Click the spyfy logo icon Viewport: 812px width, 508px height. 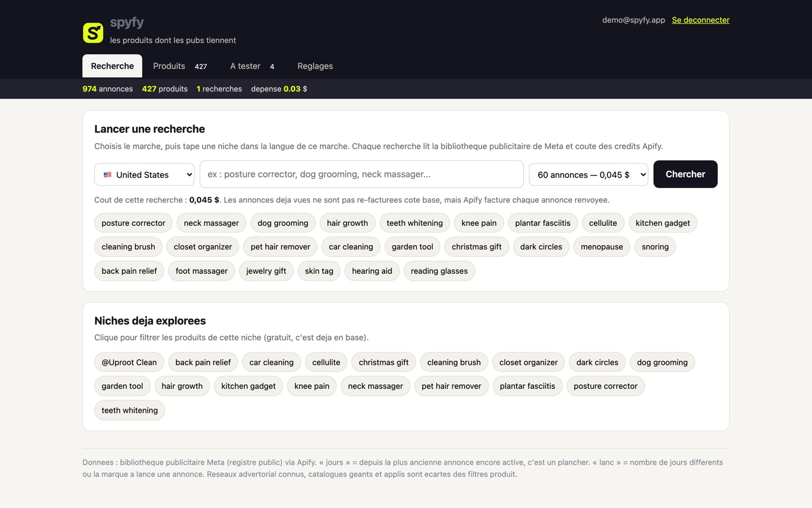pos(93,33)
